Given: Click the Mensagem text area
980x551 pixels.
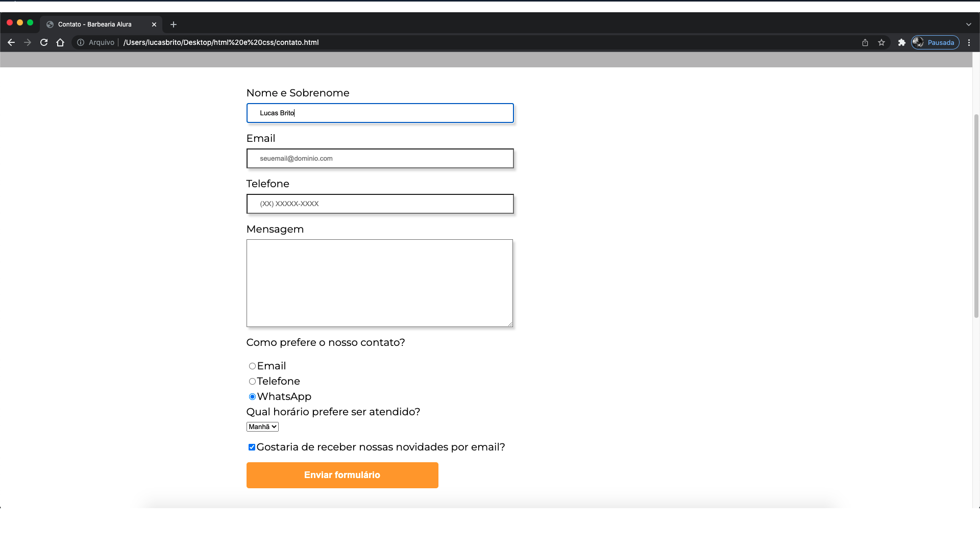Looking at the screenshot, I should (379, 283).
